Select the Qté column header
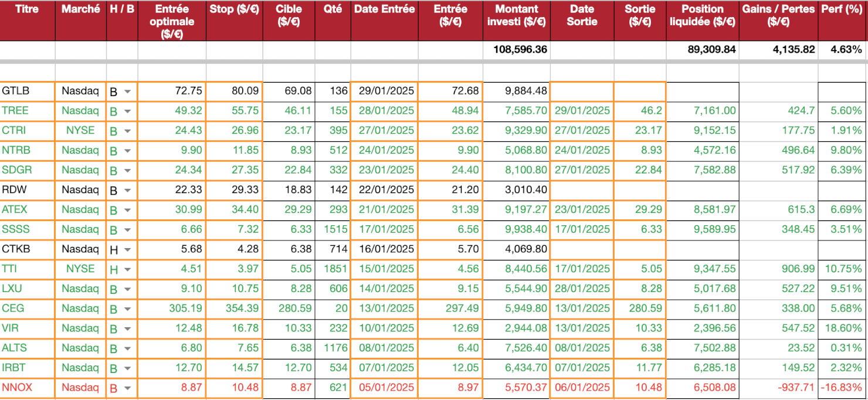The image size is (868, 400). tap(333, 21)
